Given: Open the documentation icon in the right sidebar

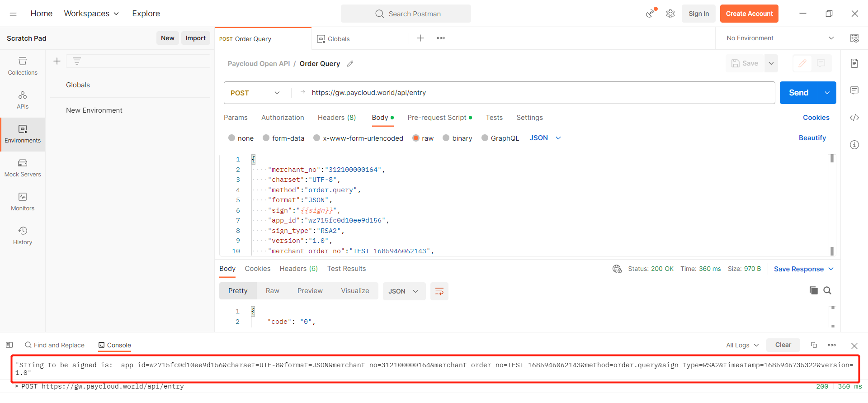Looking at the screenshot, I should tap(854, 63).
